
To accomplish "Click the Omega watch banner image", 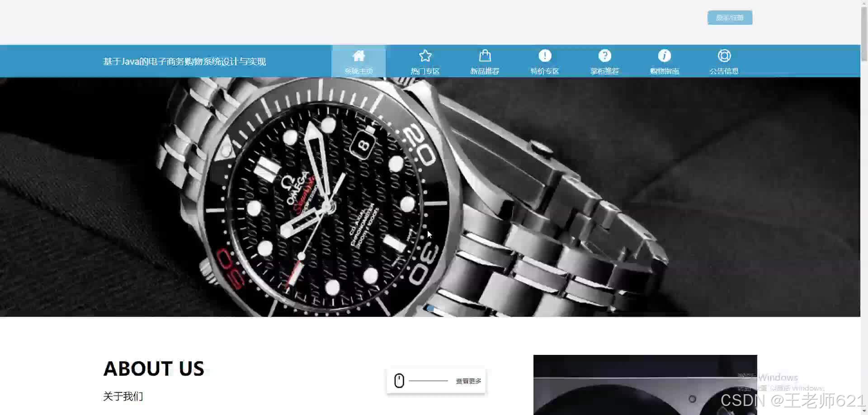I will click(430, 197).
